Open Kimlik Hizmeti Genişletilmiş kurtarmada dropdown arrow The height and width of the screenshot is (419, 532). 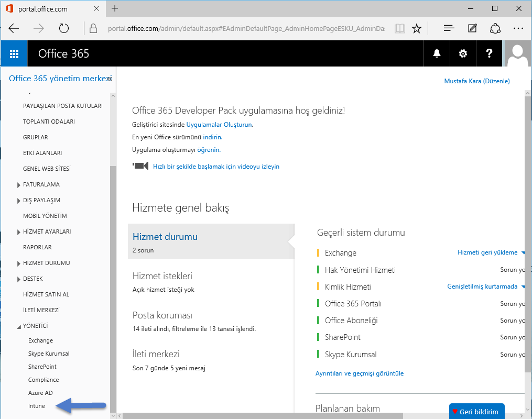[523, 287]
